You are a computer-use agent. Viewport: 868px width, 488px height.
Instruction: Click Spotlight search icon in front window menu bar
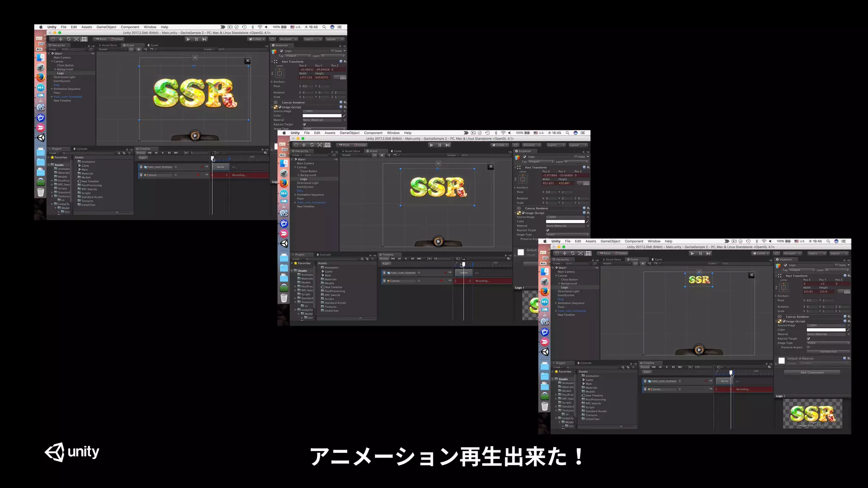(828, 241)
